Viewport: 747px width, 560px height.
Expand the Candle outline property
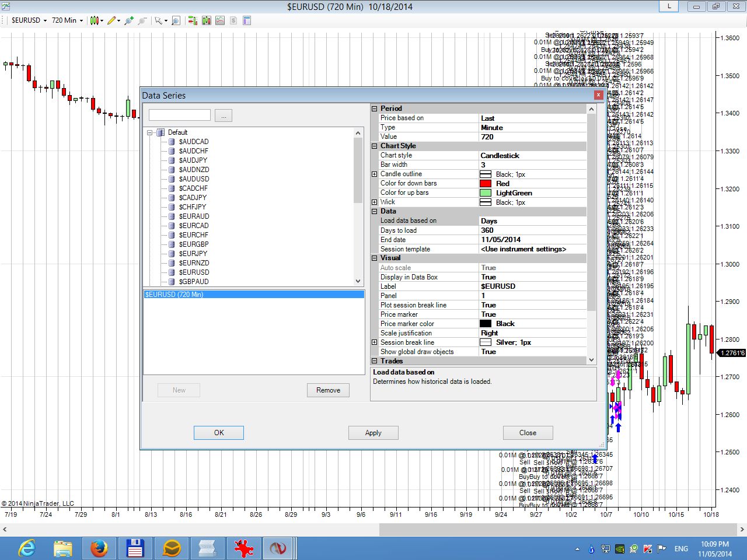pyautogui.click(x=374, y=174)
